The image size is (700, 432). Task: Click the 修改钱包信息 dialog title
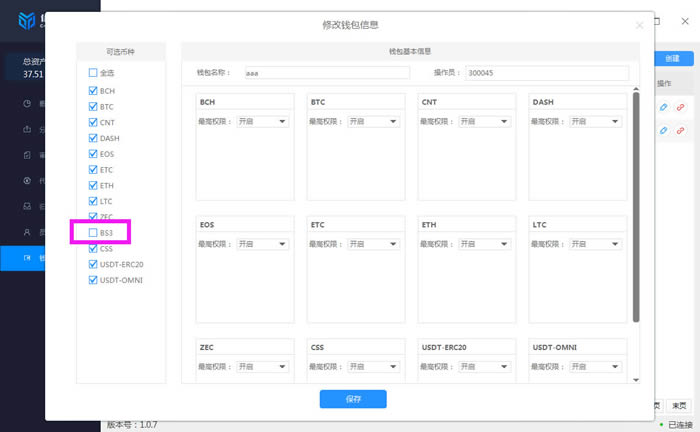(350, 25)
